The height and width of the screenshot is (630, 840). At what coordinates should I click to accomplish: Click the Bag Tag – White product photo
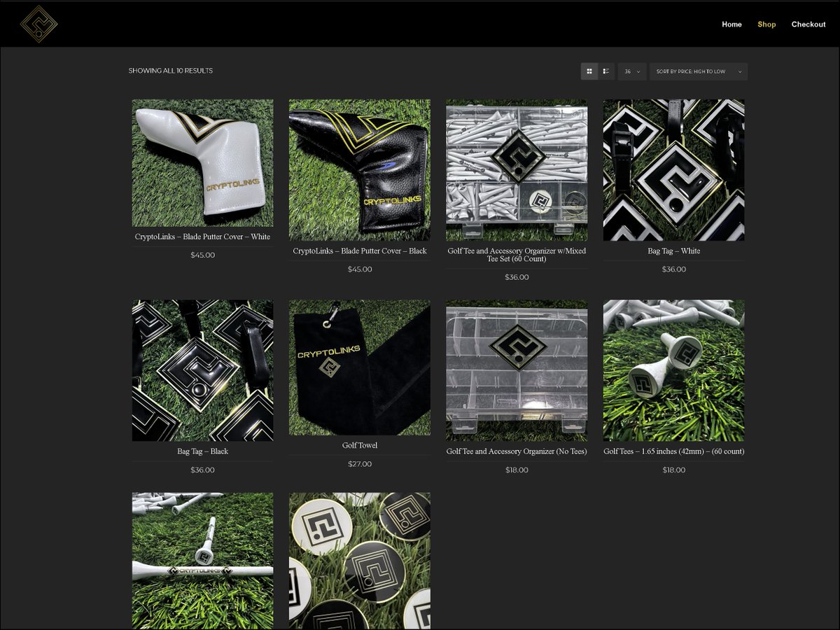coord(673,170)
